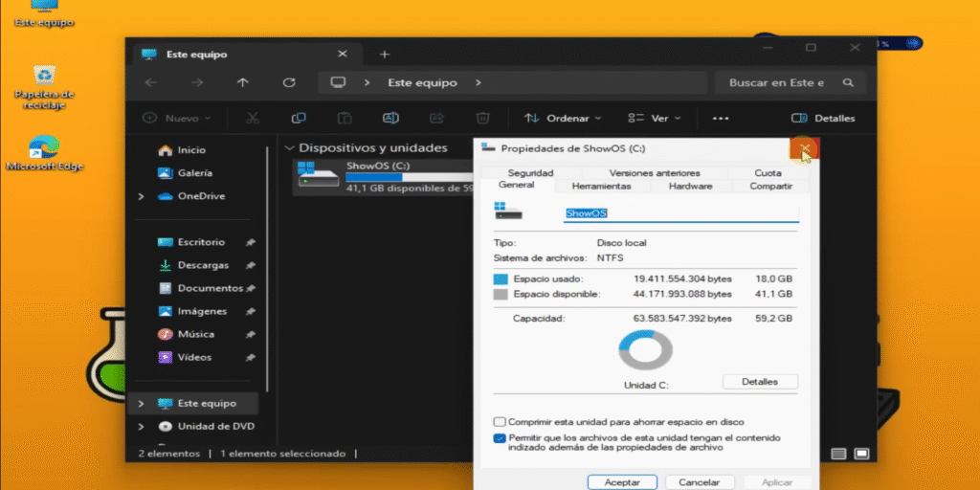Click the Up arrow navigation icon
980x490 pixels.
point(243,83)
